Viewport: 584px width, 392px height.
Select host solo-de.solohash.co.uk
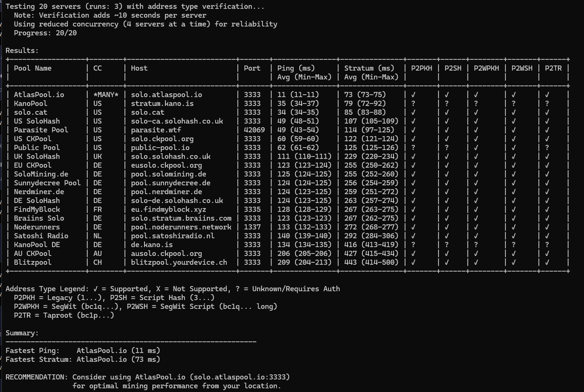point(177,200)
